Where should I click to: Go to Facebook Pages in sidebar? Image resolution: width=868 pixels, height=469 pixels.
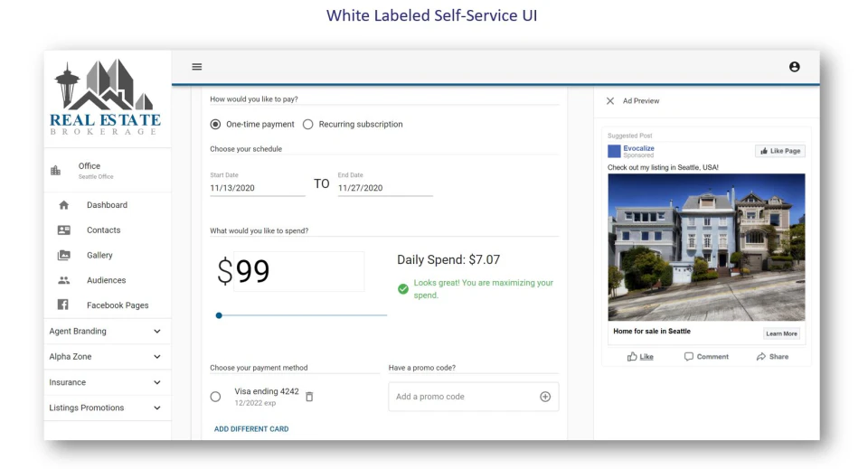point(118,305)
